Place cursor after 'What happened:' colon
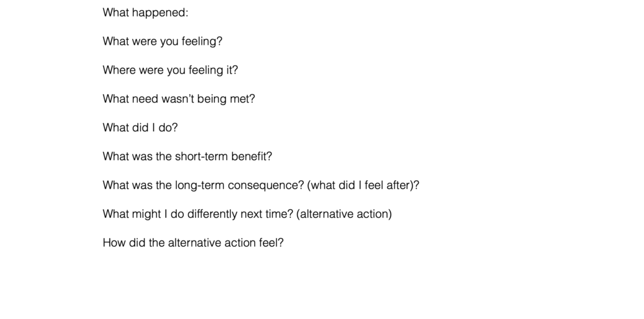This screenshot has height=319, width=644. tap(189, 13)
